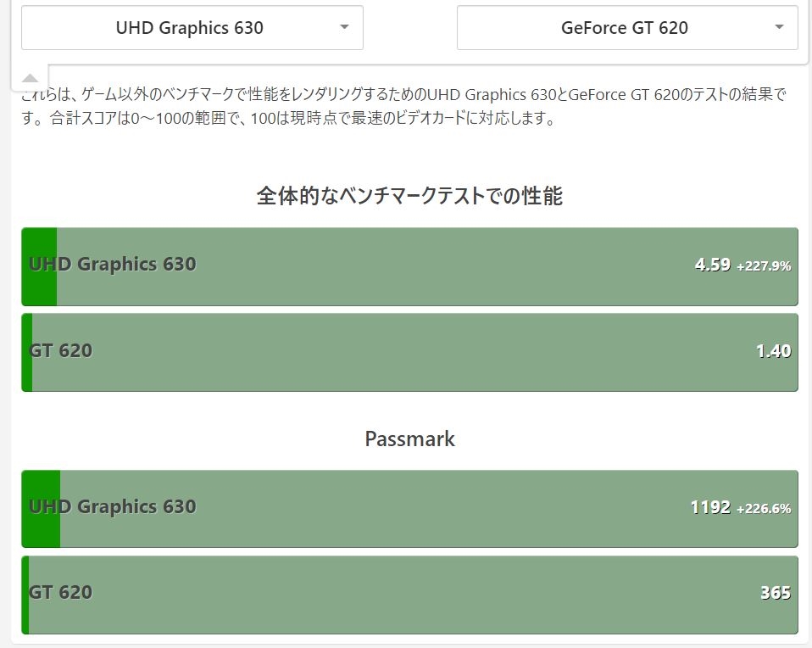Open the UHD Graphics 630 selector dropdown

[x=192, y=27]
